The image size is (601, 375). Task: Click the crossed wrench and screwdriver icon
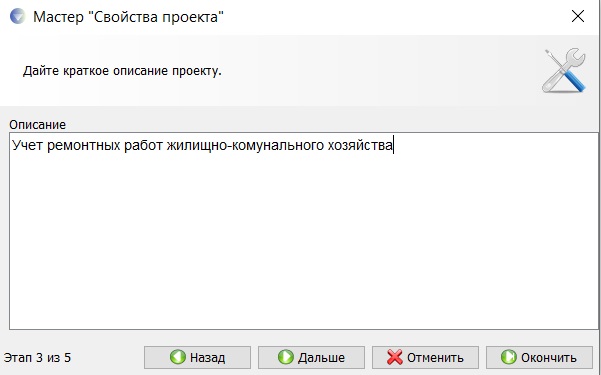point(564,70)
